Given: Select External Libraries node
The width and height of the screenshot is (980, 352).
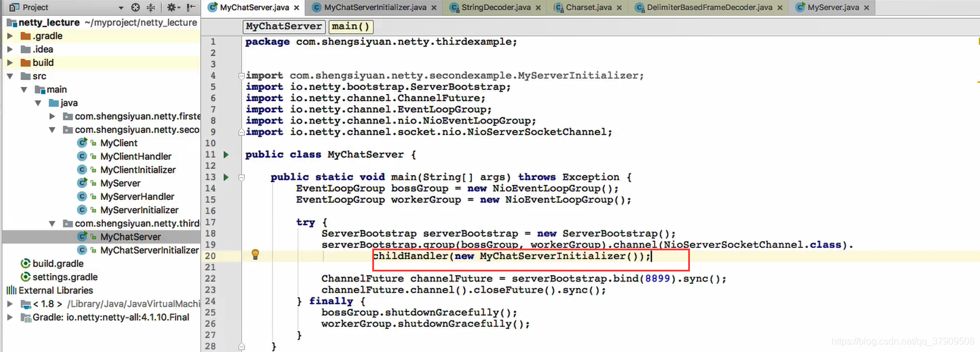Looking at the screenshot, I should tap(56, 290).
